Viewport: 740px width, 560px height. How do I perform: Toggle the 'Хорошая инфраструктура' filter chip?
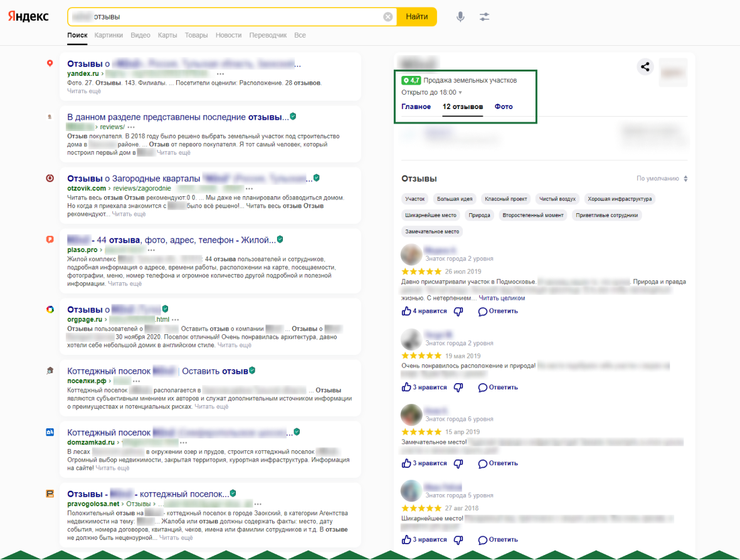click(x=620, y=199)
